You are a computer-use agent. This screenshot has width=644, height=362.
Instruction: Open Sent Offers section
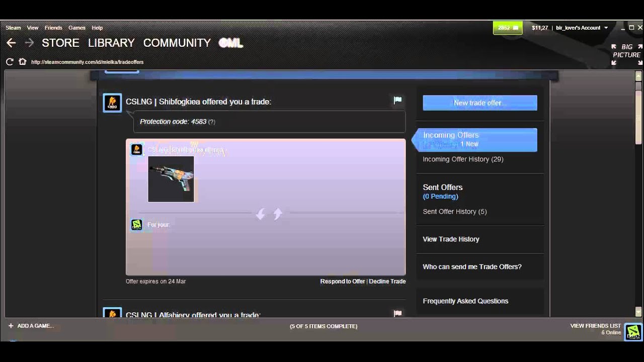pos(443,187)
